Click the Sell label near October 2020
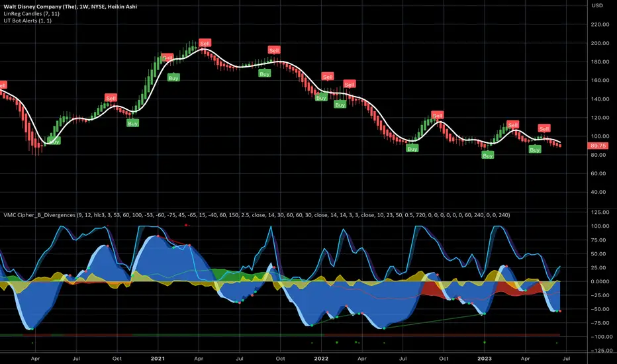 (x=111, y=98)
